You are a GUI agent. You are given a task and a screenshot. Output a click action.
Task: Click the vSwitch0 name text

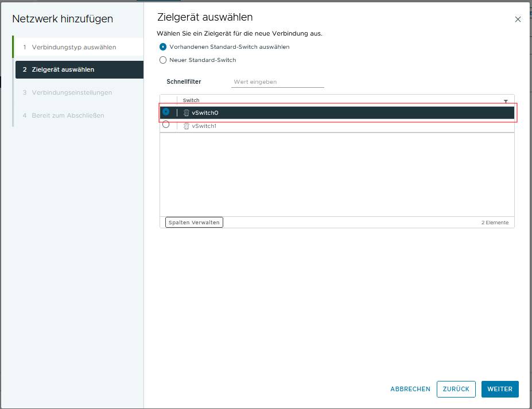click(x=205, y=113)
